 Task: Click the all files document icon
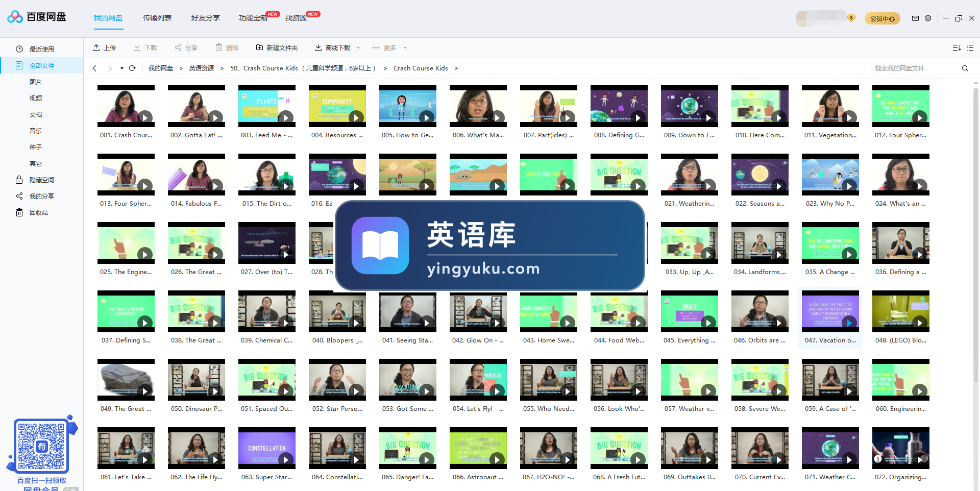(x=19, y=65)
